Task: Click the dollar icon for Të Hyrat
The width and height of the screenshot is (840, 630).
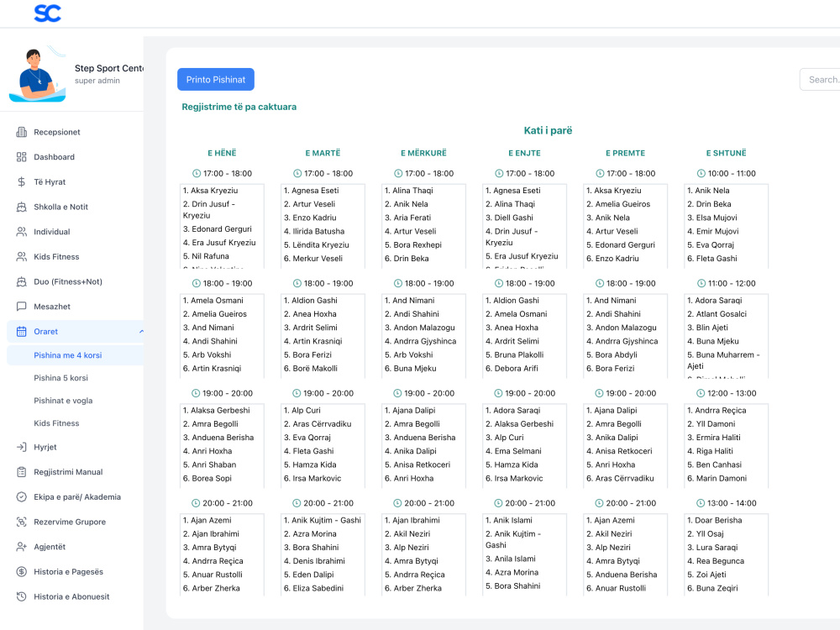Action: click(22, 181)
